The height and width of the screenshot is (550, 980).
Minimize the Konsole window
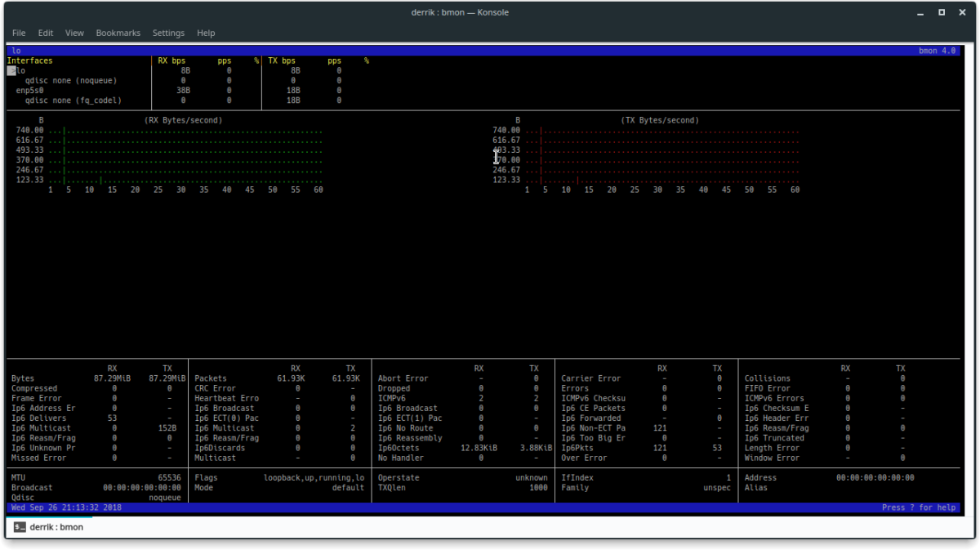click(921, 12)
